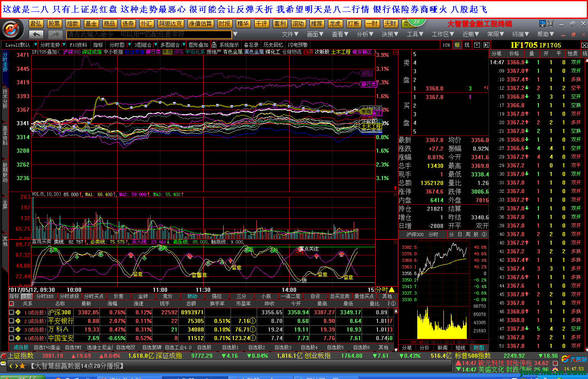The width and height of the screenshot is (588, 379).
Task: Open the 3图组合 dropdown arrow
Action: [x=155, y=45]
